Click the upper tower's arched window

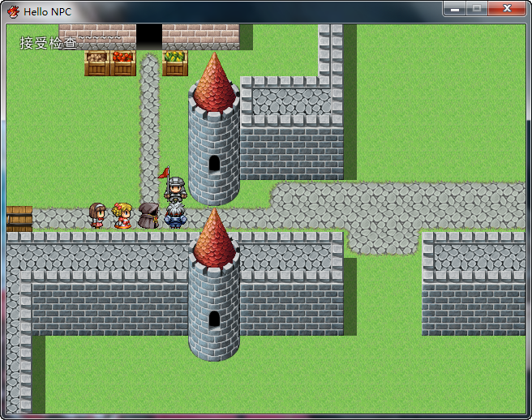pos(214,163)
